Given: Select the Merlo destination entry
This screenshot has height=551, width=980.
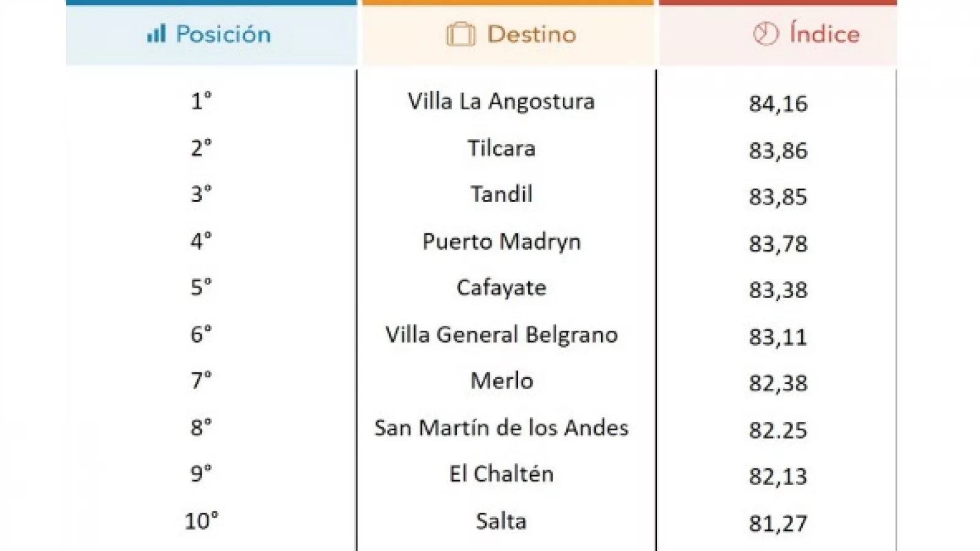Looking at the screenshot, I should (501, 381).
